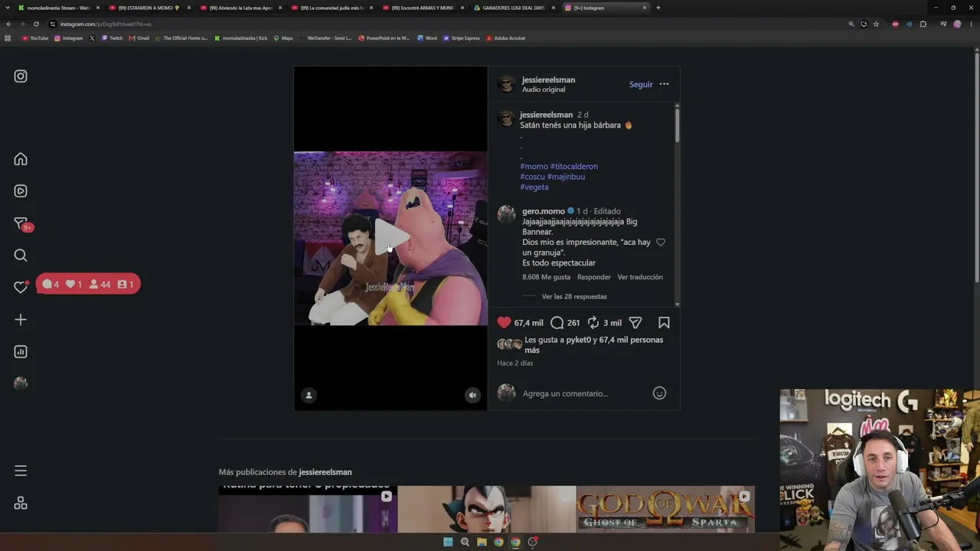Screen dimensions: 980x551
Task: Create a new post with the plus icon
Action: click(x=21, y=320)
